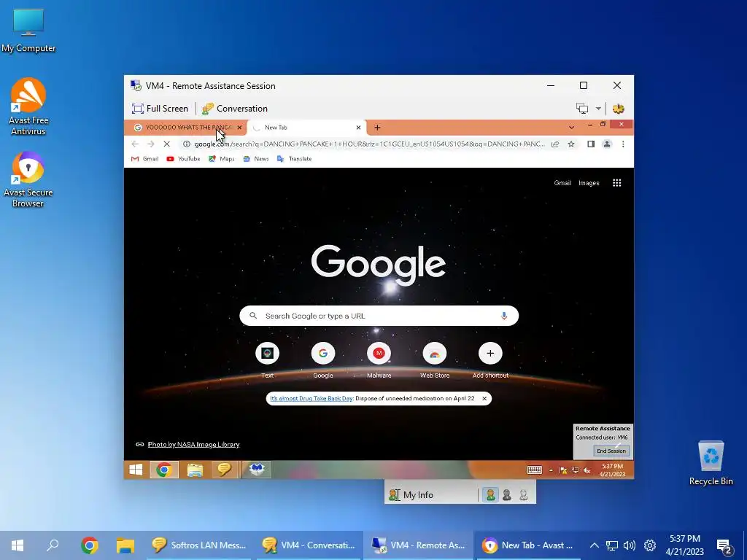Click the remote VM's muted volume icon
The height and width of the screenshot is (560, 747).
click(587, 470)
